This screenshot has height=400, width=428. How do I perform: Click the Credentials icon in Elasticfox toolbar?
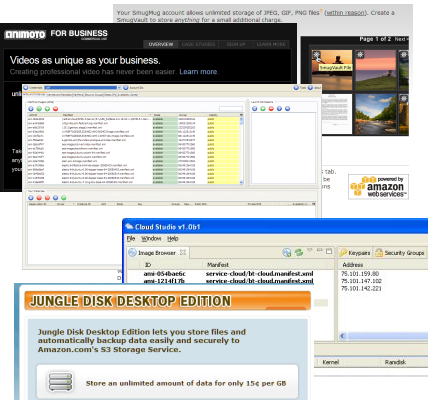26,87
